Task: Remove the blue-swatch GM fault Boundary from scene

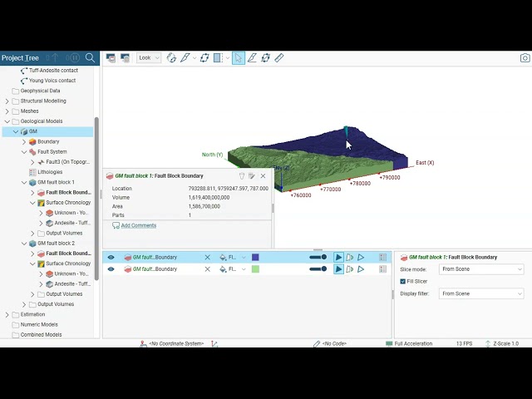Action: click(207, 258)
